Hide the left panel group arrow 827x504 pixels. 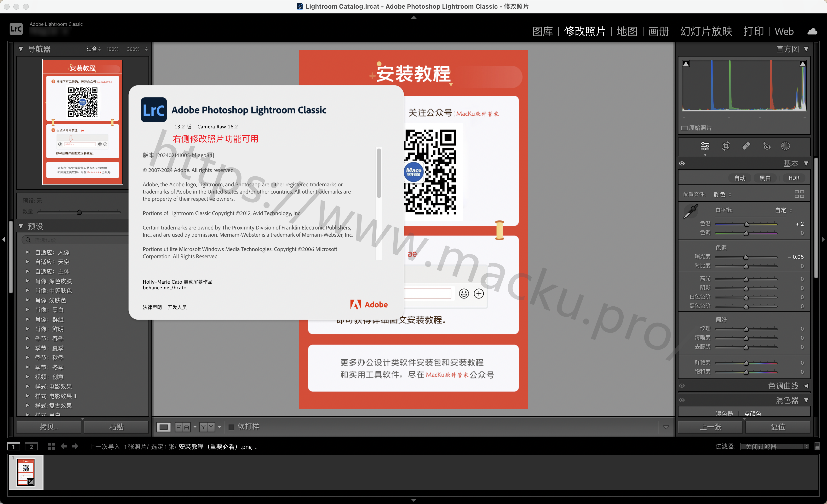(4, 239)
